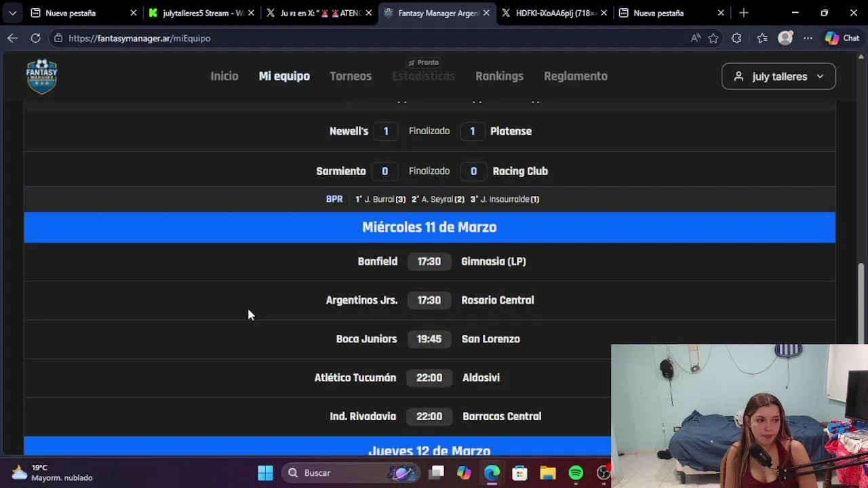Image resolution: width=868 pixels, height=488 pixels.
Task: Select the Atlético Tucumán 22:00 time badge
Action: 429,378
